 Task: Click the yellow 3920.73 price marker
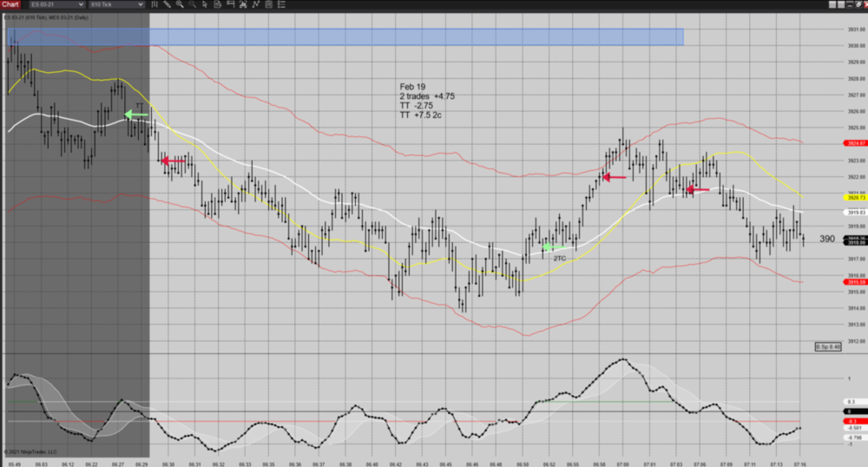[857, 198]
